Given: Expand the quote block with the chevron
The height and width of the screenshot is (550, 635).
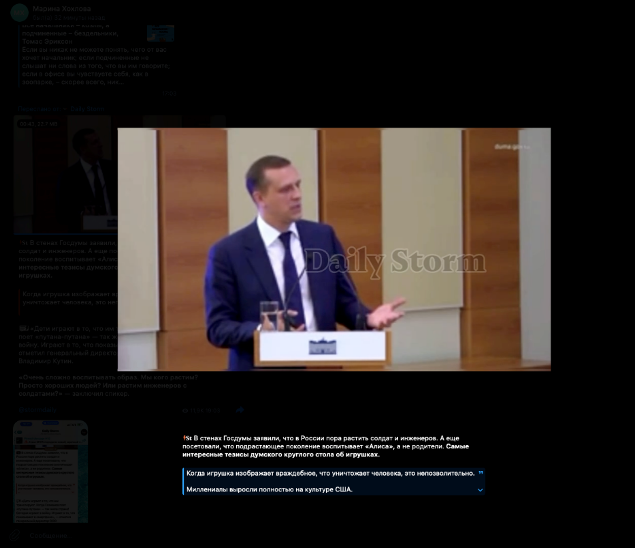Looking at the screenshot, I should 480,490.
